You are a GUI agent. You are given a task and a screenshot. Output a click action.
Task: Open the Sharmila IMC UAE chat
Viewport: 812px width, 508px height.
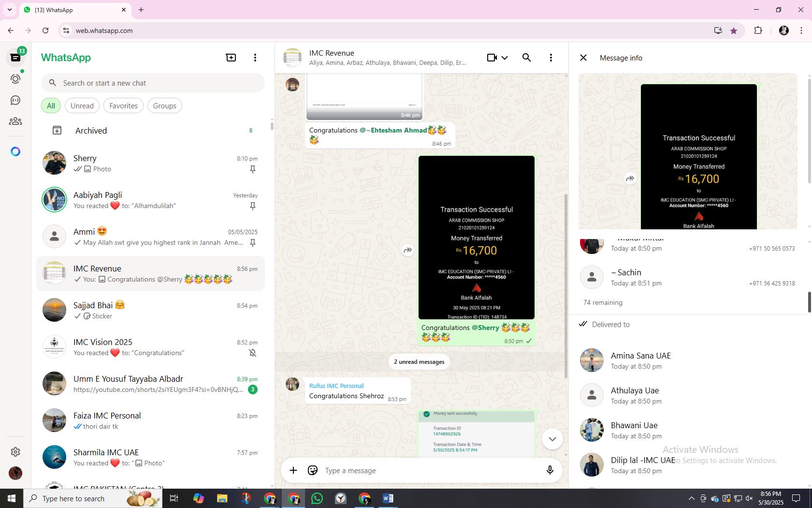pos(151,457)
